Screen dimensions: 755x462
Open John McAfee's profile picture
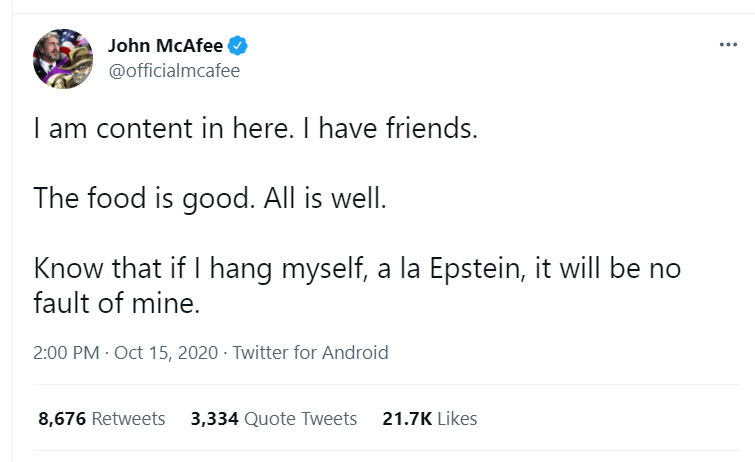65,58
